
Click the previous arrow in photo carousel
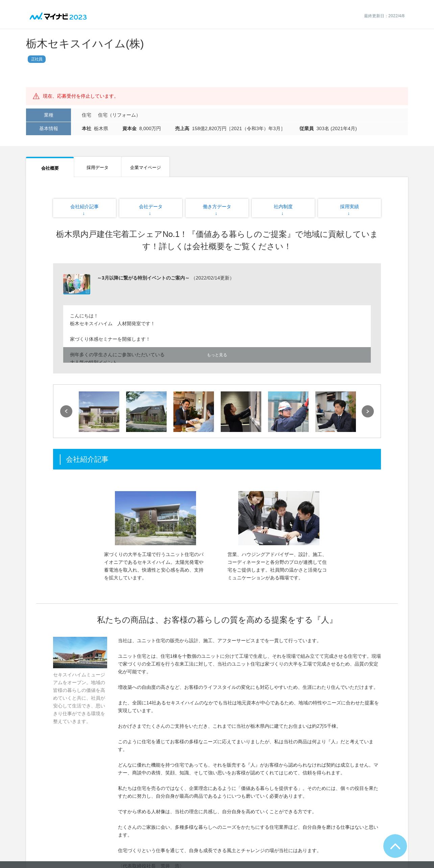point(66,411)
